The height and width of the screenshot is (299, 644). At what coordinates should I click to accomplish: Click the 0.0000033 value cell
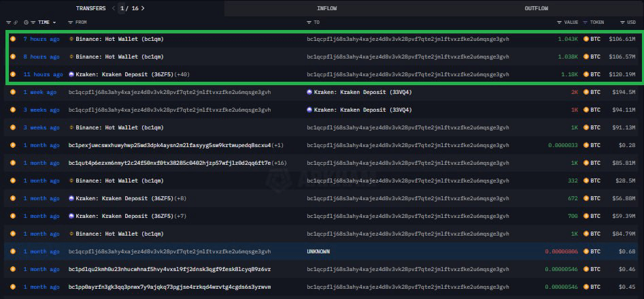pos(563,145)
